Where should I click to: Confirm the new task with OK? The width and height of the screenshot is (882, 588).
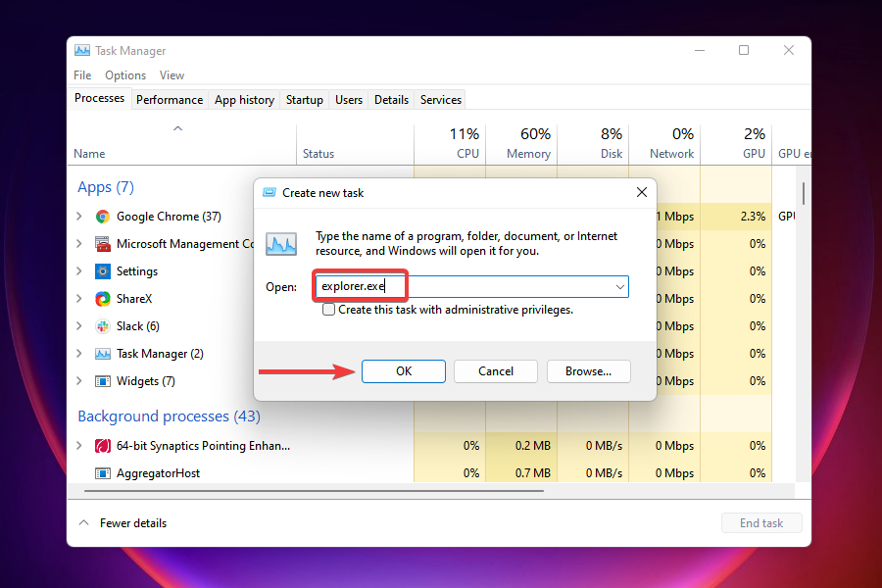pos(403,371)
